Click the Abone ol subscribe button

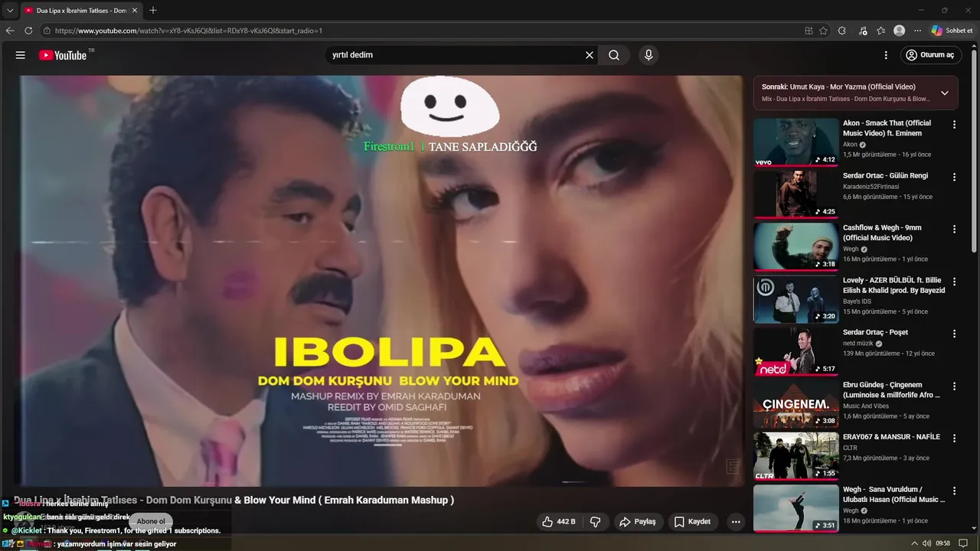(x=151, y=522)
